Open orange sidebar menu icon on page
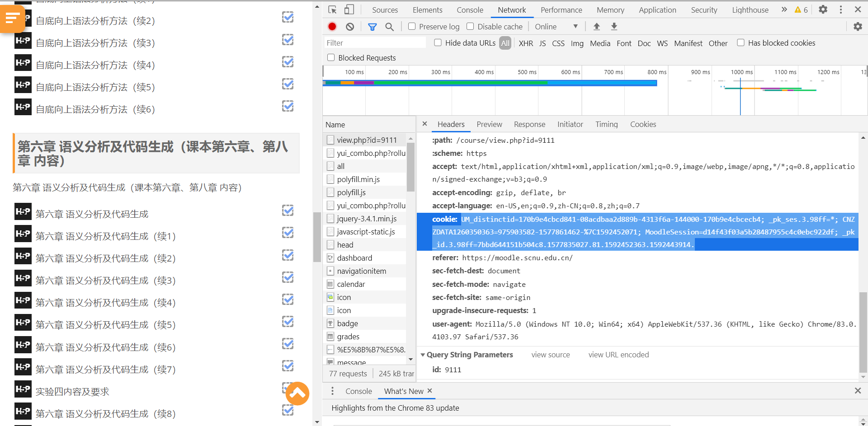This screenshot has width=868, height=426. tap(12, 19)
